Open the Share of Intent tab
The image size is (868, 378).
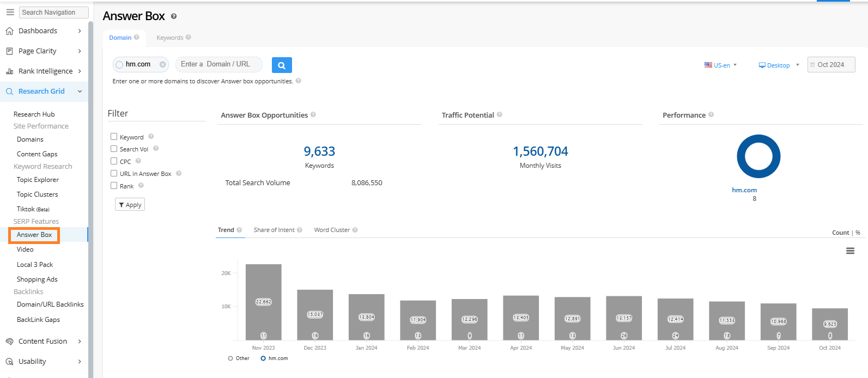[x=274, y=230]
